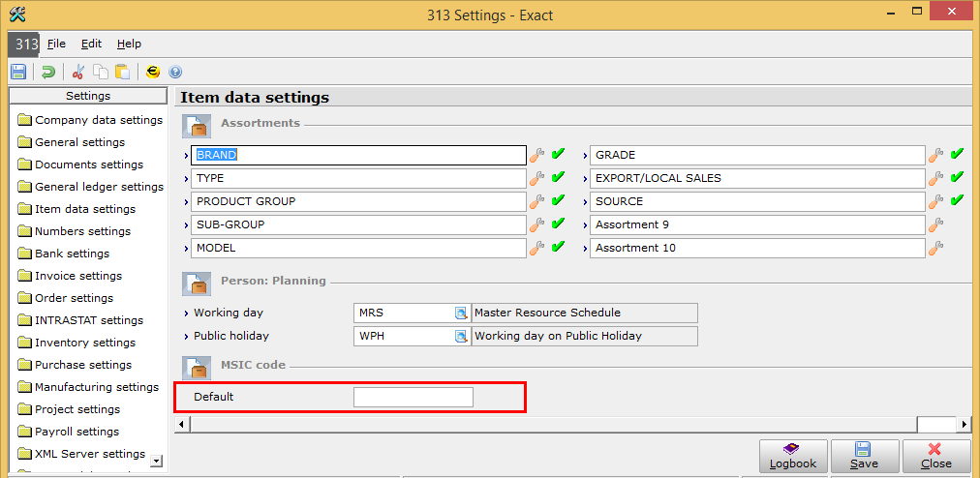Toggle green checkmark next to TYPE assortment
The width and height of the screenshot is (980, 478).
click(558, 178)
